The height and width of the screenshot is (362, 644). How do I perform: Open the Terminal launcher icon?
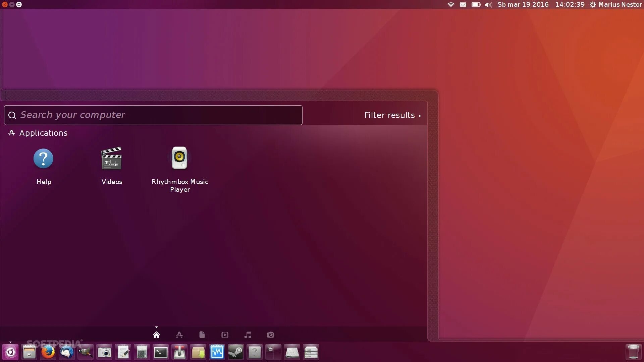(161, 352)
